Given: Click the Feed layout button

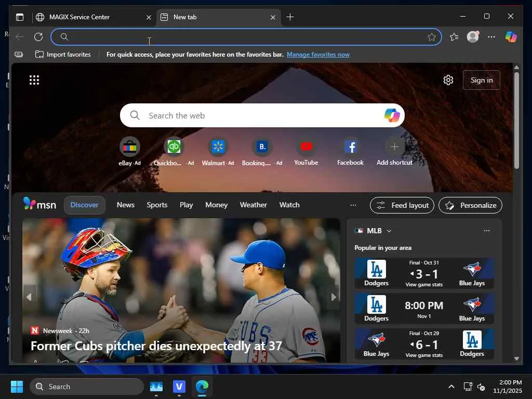Looking at the screenshot, I should click(402, 205).
